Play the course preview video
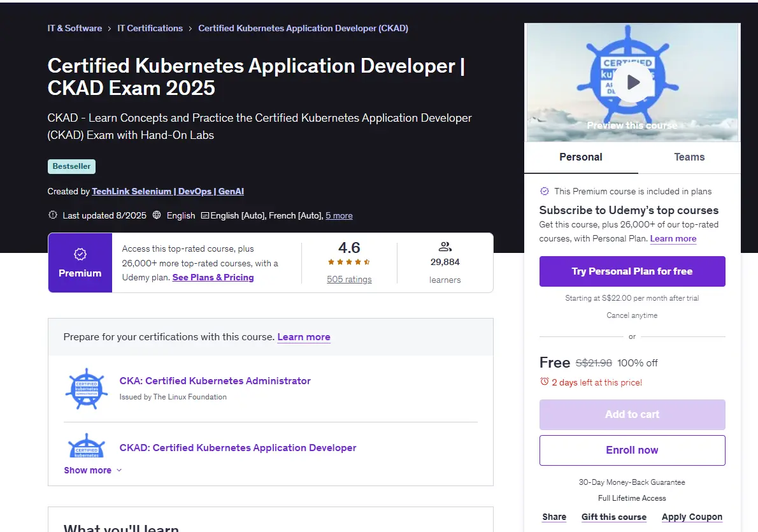The height and width of the screenshot is (532, 758). pos(633,82)
